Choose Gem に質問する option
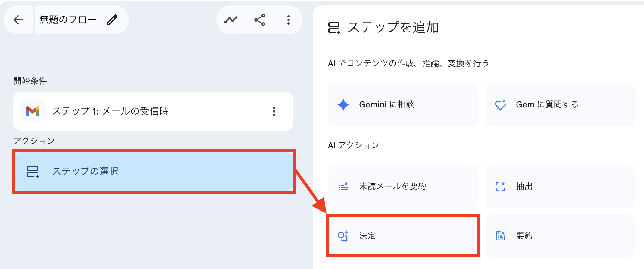Image resolution: width=644 pixels, height=269 pixels. pos(560,104)
